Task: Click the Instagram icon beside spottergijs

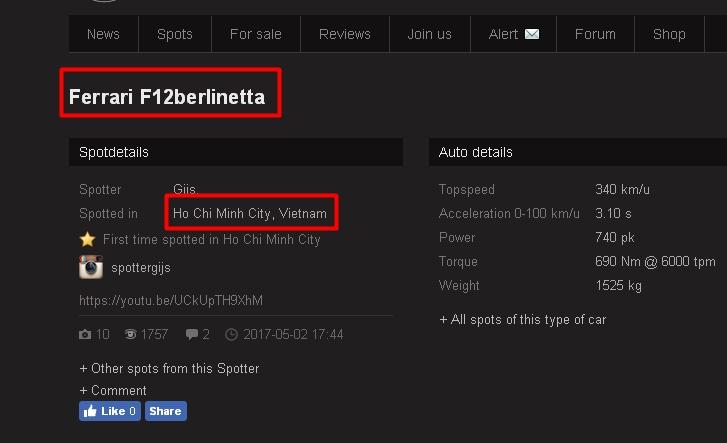Action: point(91,267)
